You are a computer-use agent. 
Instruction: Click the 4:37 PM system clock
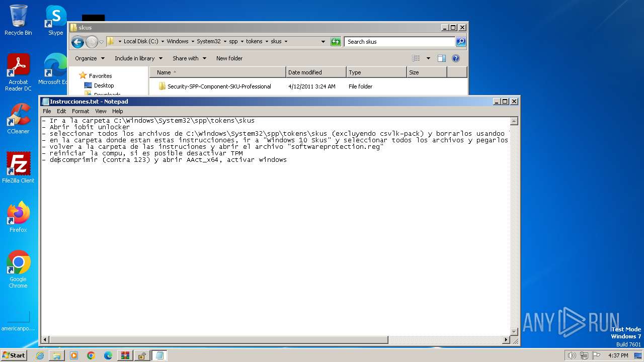coord(618,355)
